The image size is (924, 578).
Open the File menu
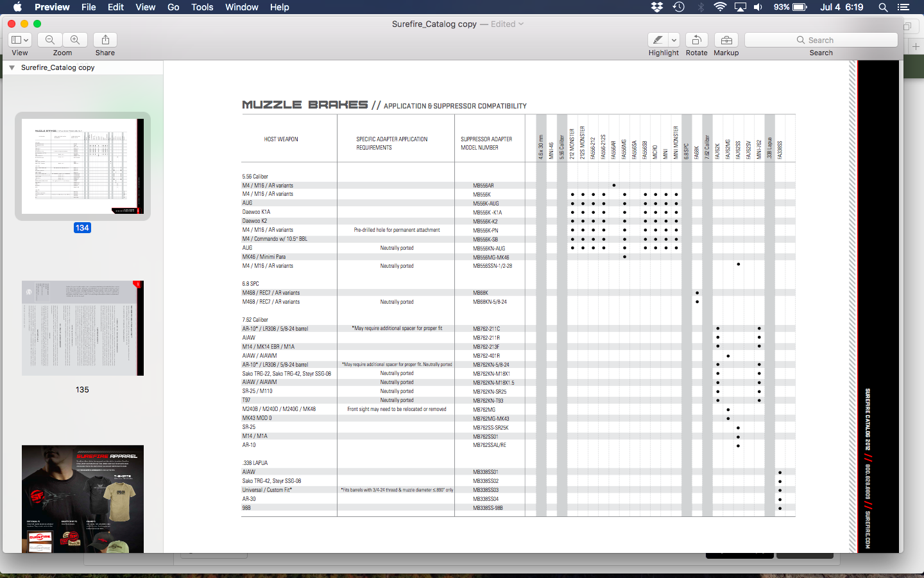[89, 7]
